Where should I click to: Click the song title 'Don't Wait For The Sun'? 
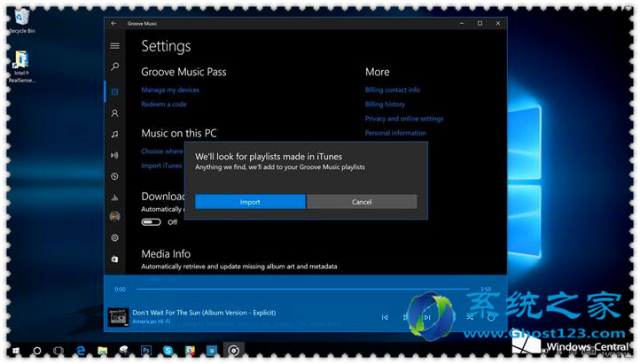[x=204, y=313]
